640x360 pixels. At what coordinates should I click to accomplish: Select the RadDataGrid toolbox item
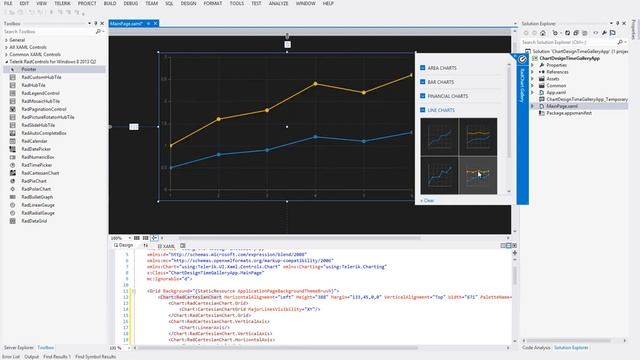coord(34,221)
